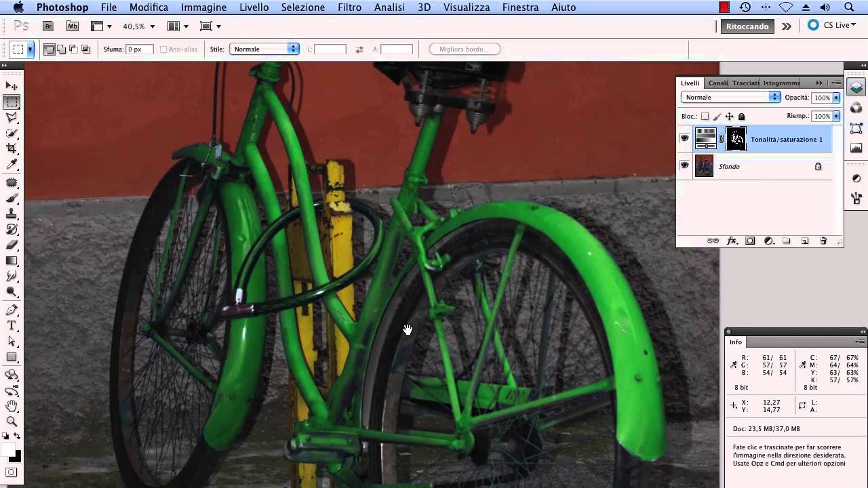Toggle lock all for layer

click(741, 117)
